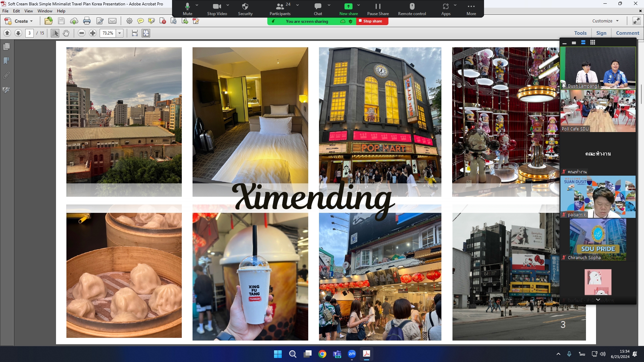This screenshot has width=644, height=362.
Task: Add a sticky note comment
Action: tap(141, 21)
